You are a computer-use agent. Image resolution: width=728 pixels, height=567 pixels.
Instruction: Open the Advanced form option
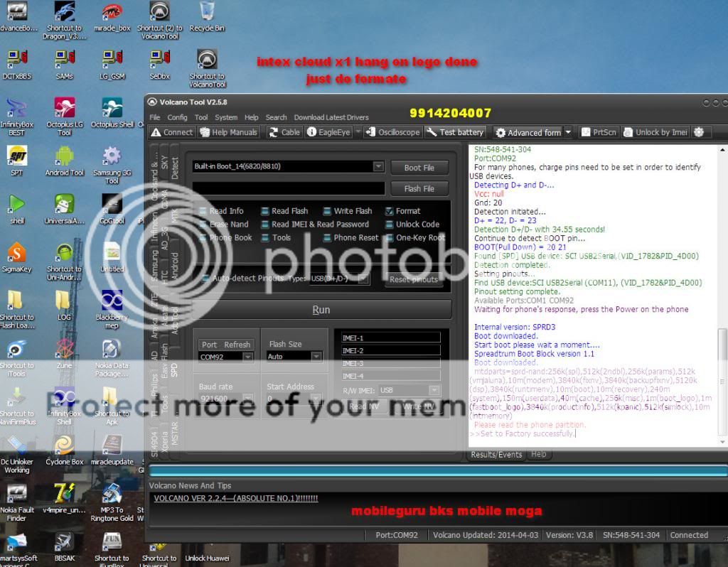click(528, 133)
